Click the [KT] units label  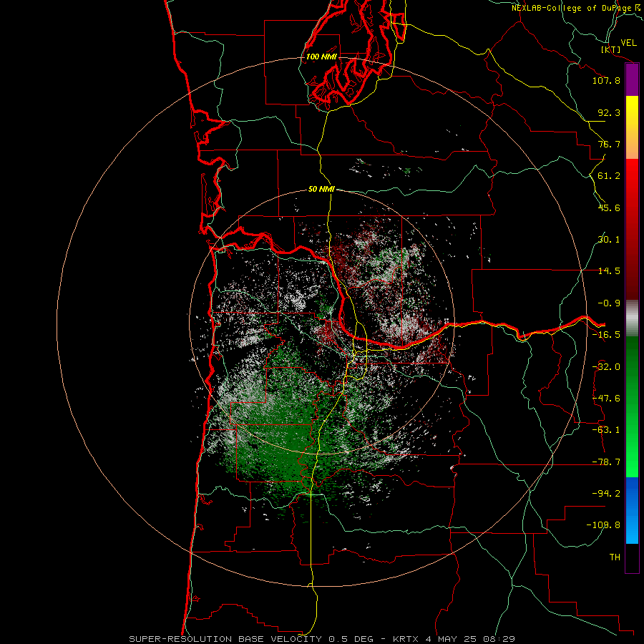(x=610, y=49)
